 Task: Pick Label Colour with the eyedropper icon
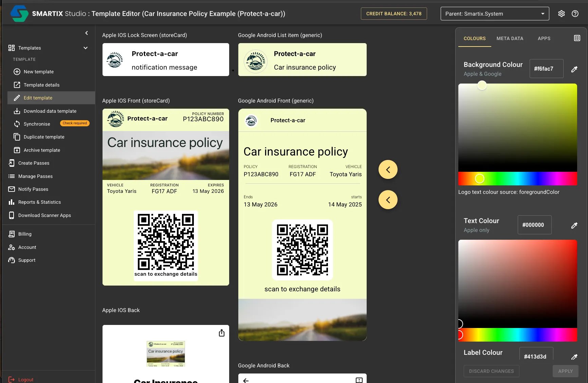pyautogui.click(x=574, y=357)
